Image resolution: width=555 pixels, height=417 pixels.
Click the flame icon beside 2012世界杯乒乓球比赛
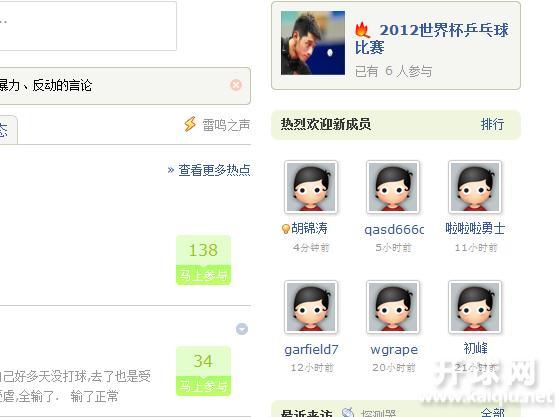pos(362,30)
